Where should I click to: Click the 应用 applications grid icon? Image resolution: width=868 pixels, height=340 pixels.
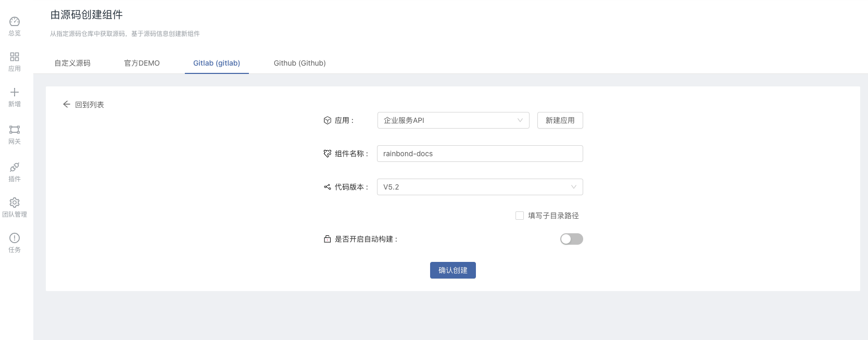15,57
